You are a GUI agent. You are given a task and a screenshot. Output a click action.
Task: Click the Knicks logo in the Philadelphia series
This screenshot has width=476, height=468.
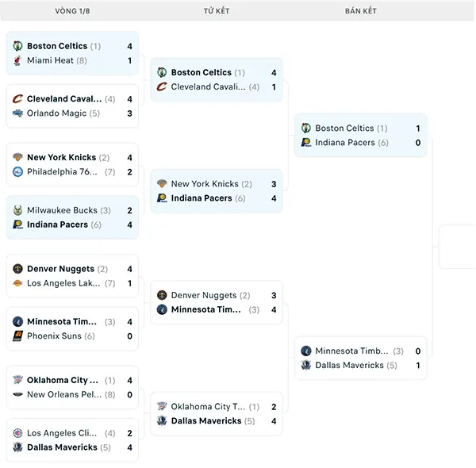pyautogui.click(x=17, y=157)
